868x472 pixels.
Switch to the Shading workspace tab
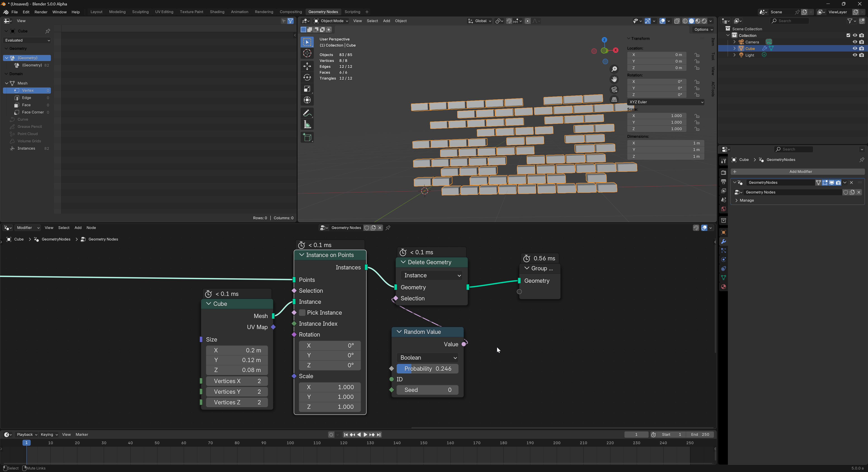217,12
